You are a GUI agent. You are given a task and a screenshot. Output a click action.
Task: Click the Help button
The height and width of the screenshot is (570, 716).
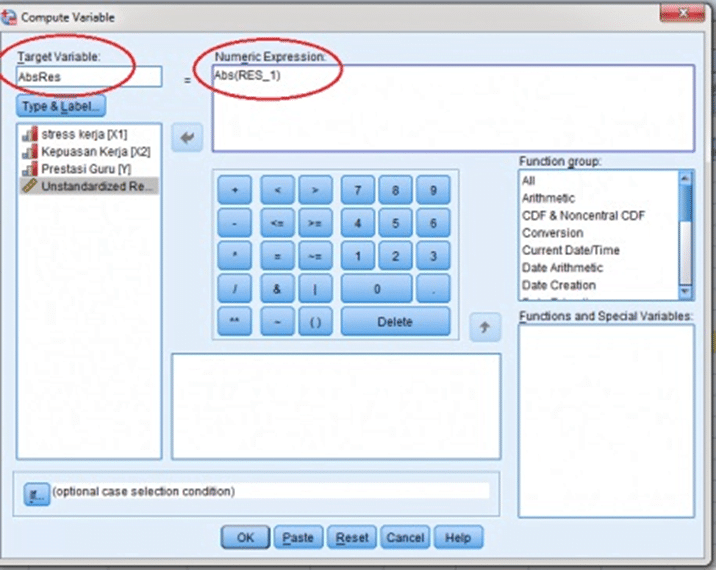[x=458, y=537]
